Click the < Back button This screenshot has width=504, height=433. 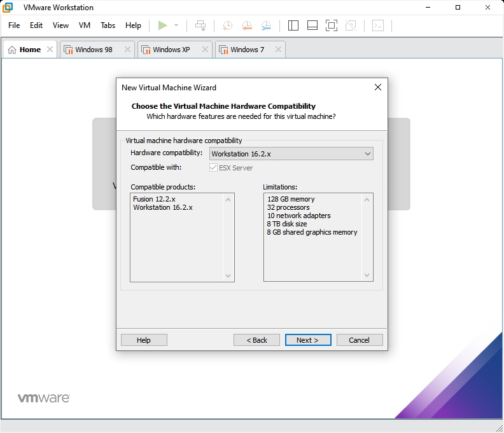tap(256, 340)
